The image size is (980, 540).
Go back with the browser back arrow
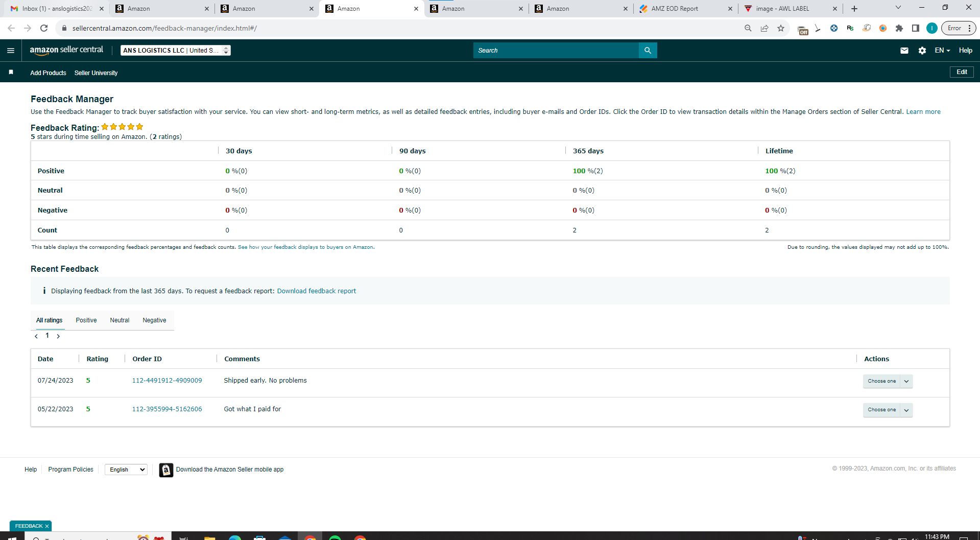click(x=11, y=28)
